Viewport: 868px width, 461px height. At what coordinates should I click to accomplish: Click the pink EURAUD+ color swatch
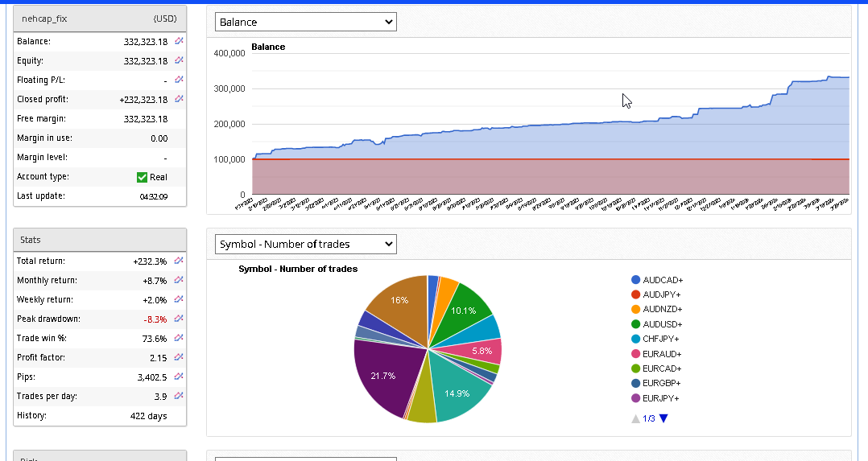click(636, 354)
